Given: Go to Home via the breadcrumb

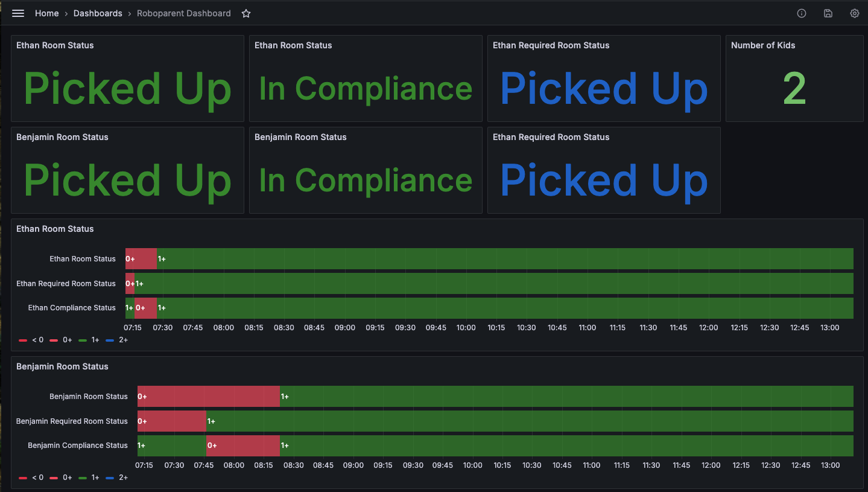Looking at the screenshot, I should point(47,13).
